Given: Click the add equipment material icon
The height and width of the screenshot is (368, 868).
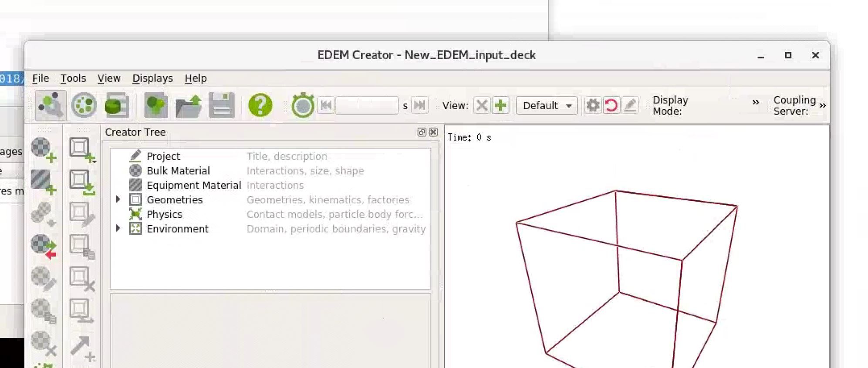Looking at the screenshot, I should [43, 182].
